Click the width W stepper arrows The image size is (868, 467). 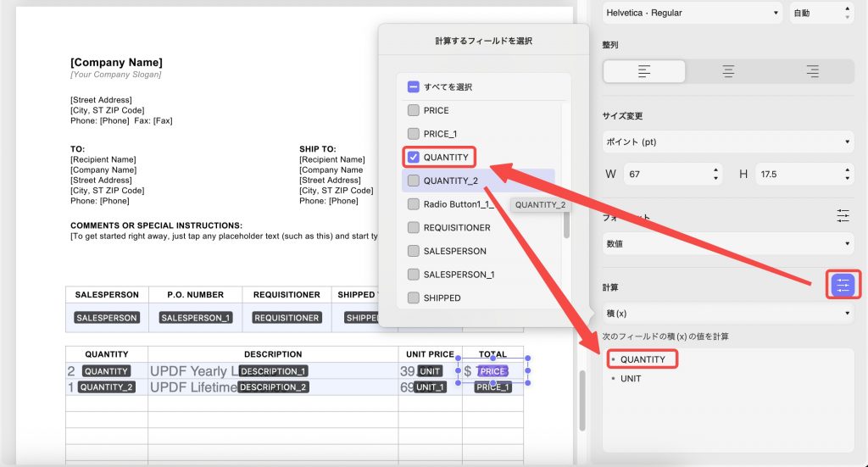715,175
